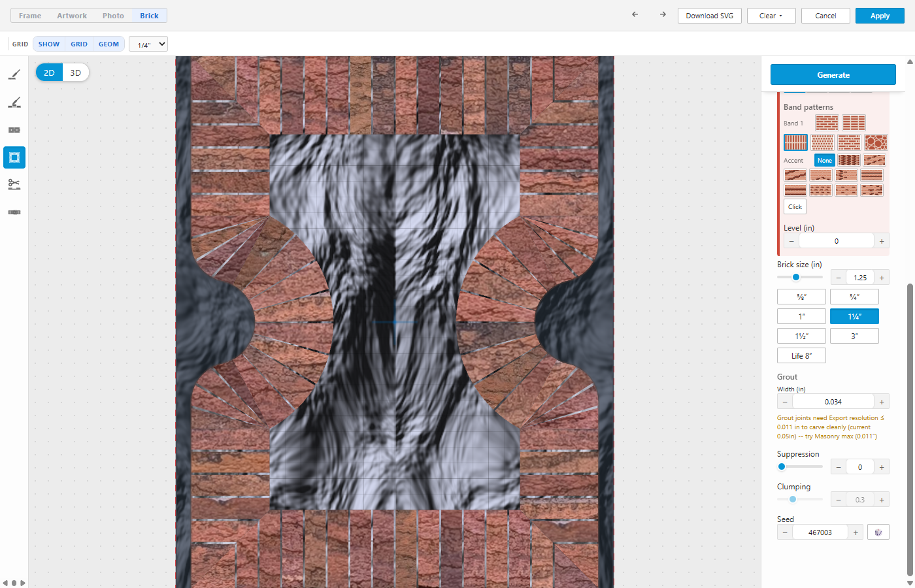Select the line draw tool in left sidebar

[14, 75]
